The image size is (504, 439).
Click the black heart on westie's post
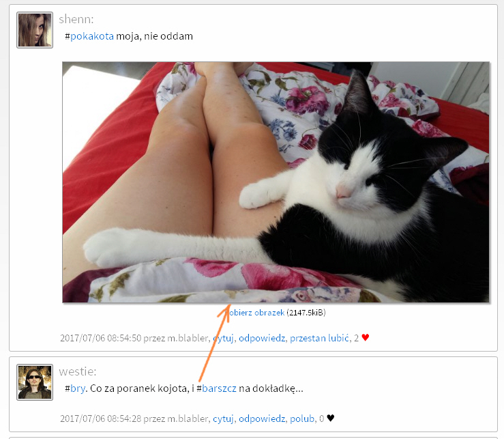pyautogui.click(x=331, y=419)
